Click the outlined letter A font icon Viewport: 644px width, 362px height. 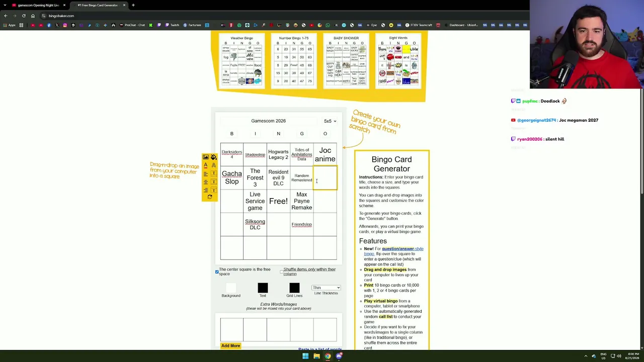point(213,165)
